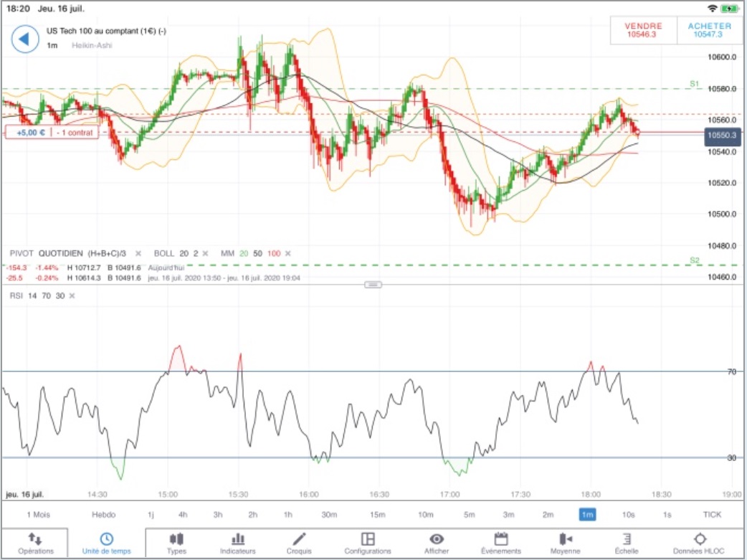Grab the panel divider handle above RSI
747x560 pixels.
point(373,285)
